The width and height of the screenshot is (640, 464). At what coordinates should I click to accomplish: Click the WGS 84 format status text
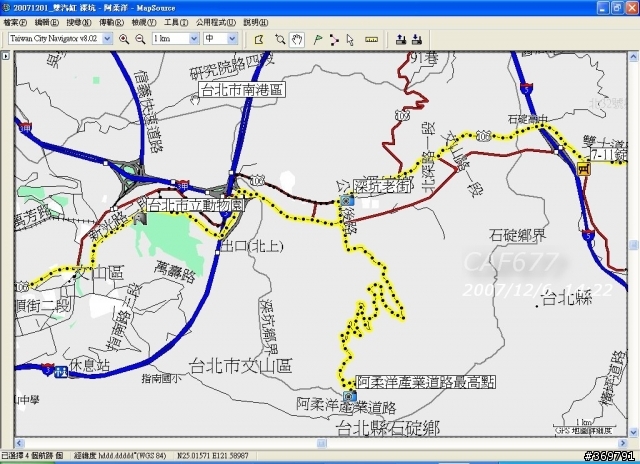[120, 455]
